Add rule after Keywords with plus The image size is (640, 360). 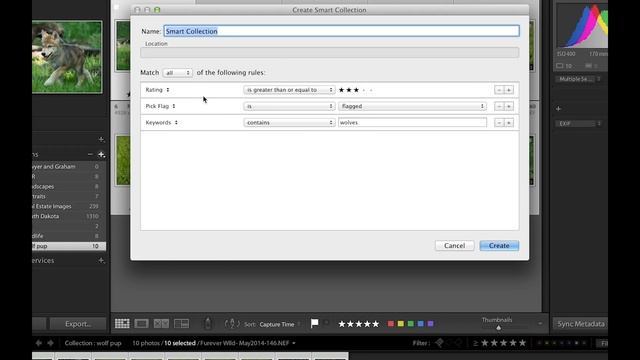pos(509,122)
